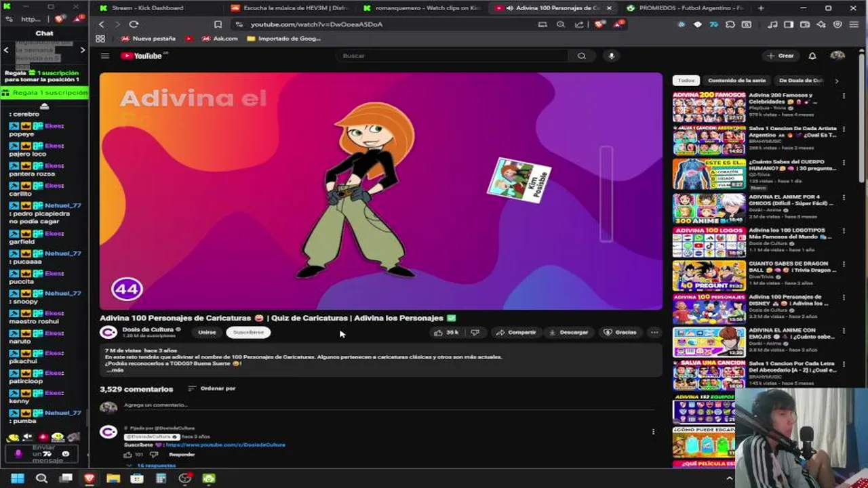
Task: Open the Adivina 100 LOGOS video thumbnail
Action: (709, 243)
